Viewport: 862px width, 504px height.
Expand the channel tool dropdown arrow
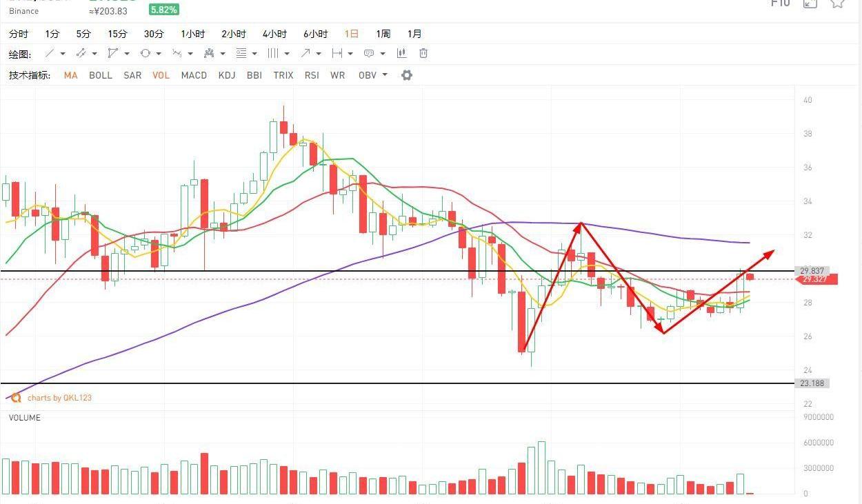pyautogui.click(x=94, y=54)
